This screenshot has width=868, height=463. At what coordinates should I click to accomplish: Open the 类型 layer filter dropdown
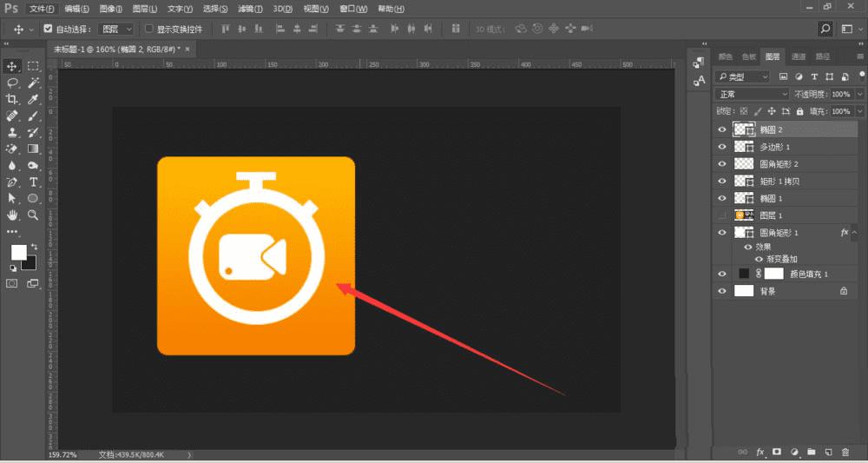click(x=742, y=76)
